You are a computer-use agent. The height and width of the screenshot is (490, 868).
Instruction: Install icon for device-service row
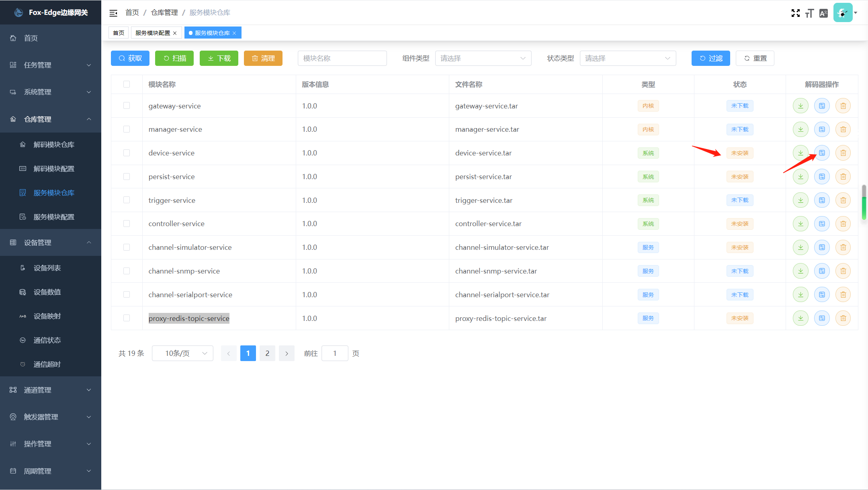point(822,153)
